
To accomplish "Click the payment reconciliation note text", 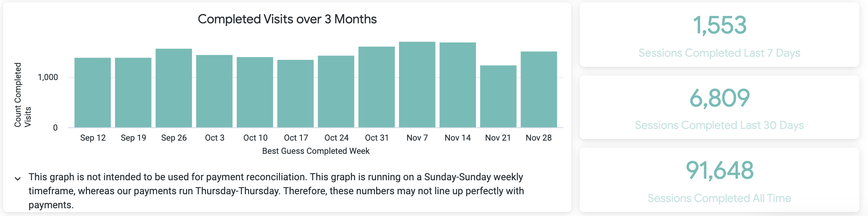I will (x=276, y=191).
